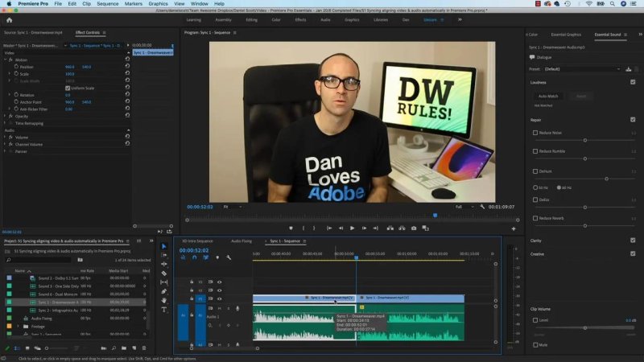Enable voice-over record on Audio 1

click(x=237, y=309)
